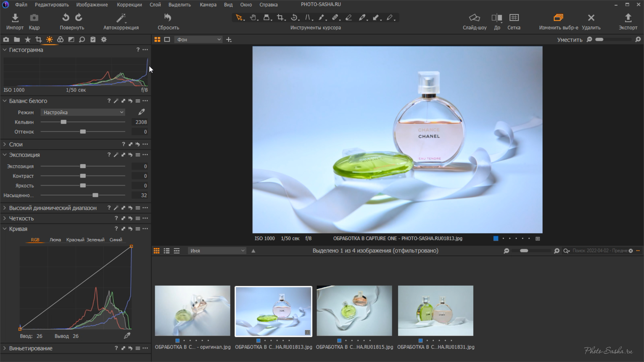The image size is (644, 362).
Task: Click the Уместить zoom-to-fit button
Action: pos(570,40)
